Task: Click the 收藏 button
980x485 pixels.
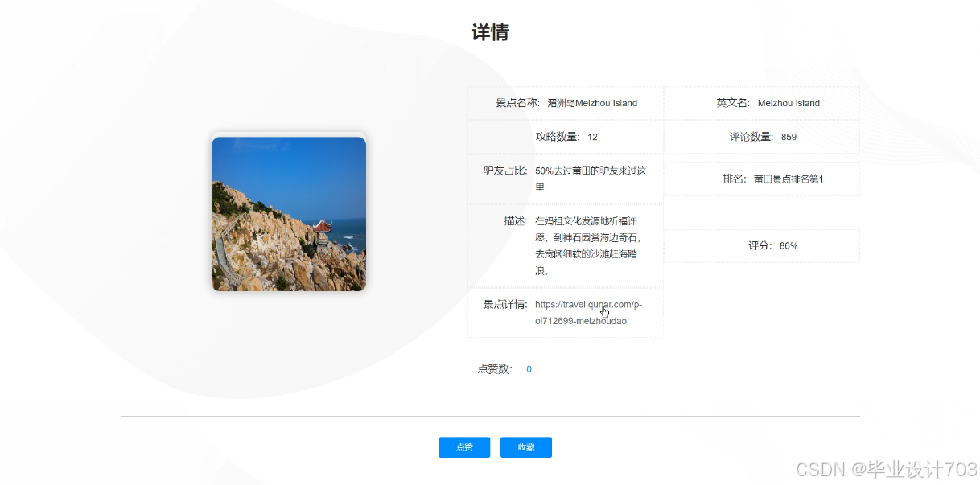Action: [x=526, y=447]
